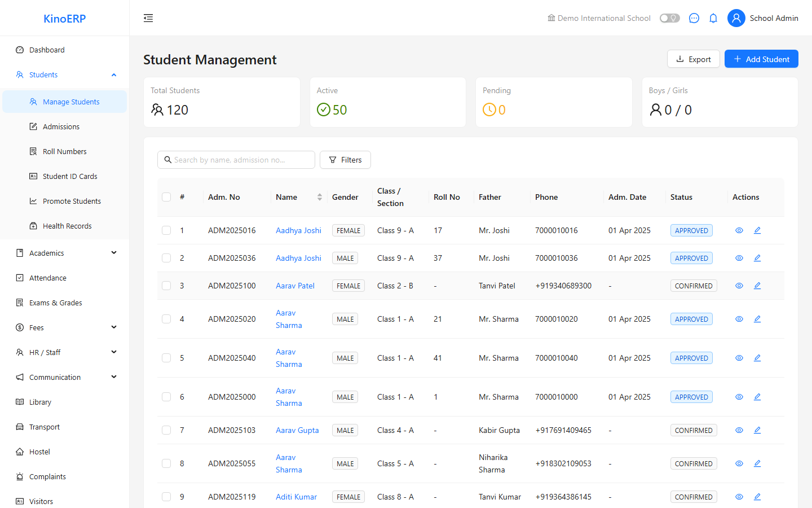Viewport: 812px width, 508px height.
Task: Click the KinoERP logo link
Action: tap(64, 19)
